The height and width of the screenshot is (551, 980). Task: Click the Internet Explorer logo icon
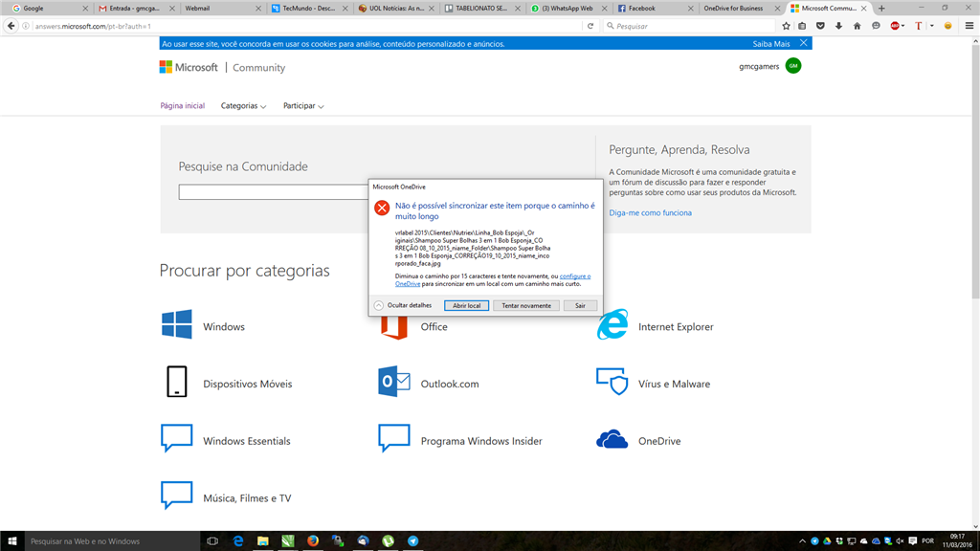pyautogui.click(x=612, y=325)
